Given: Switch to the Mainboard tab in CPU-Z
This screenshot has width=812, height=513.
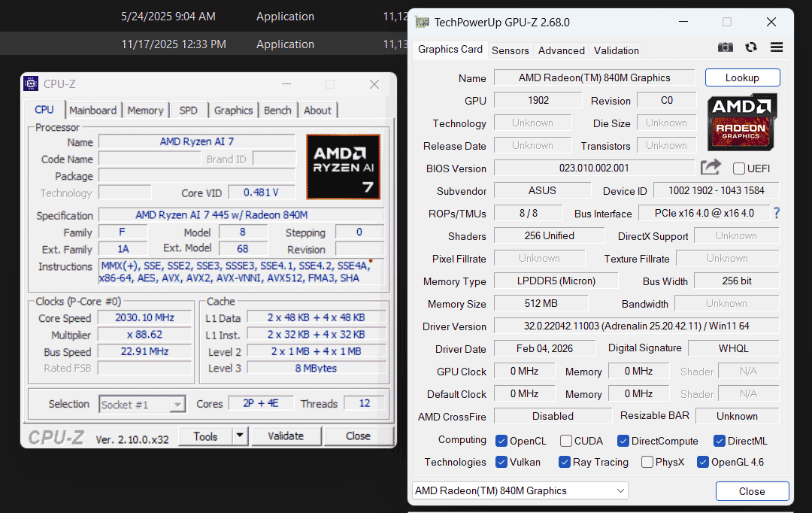Looking at the screenshot, I should coord(93,111).
